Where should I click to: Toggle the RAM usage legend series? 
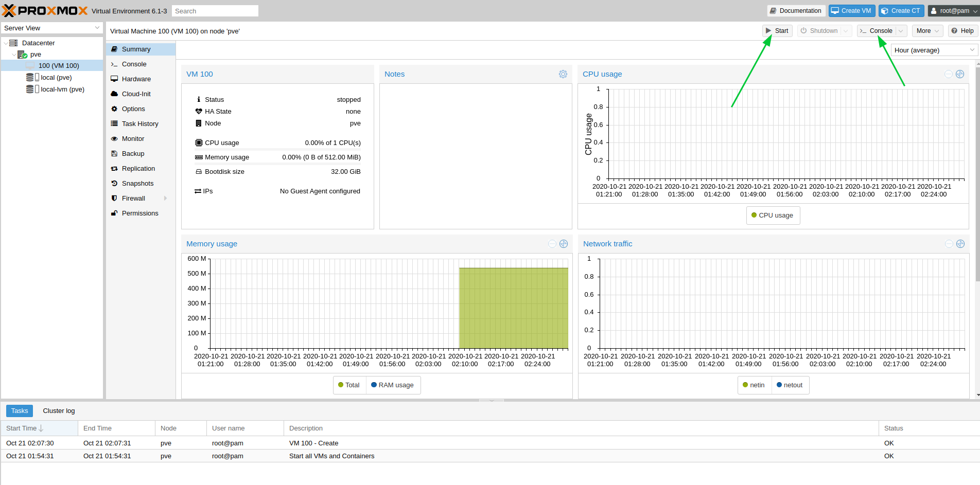pos(393,385)
